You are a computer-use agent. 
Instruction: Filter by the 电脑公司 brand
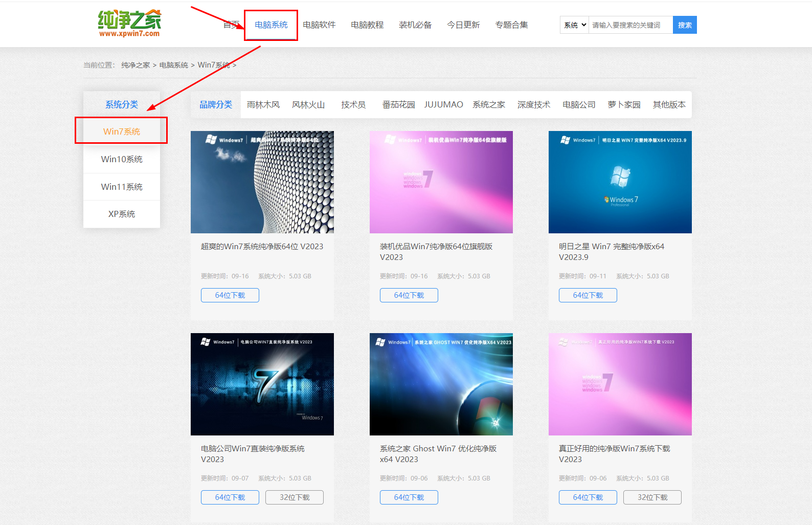(579, 104)
